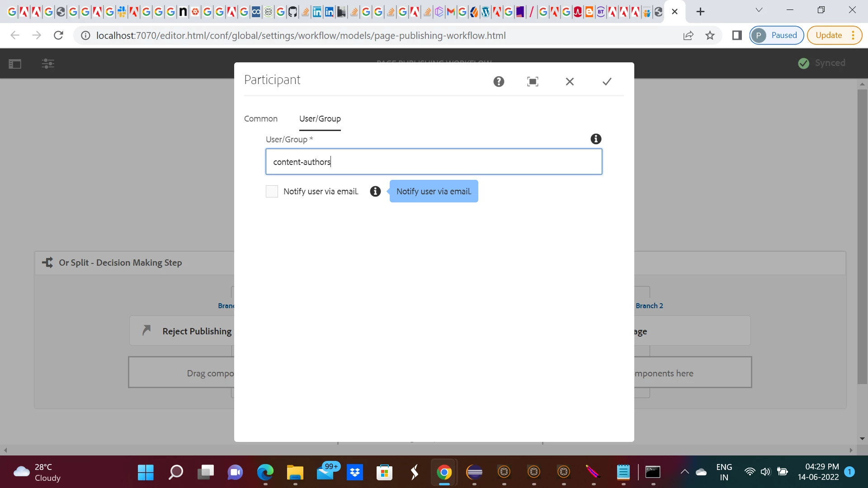Click info icon beside User/Group field

pyautogui.click(x=596, y=139)
